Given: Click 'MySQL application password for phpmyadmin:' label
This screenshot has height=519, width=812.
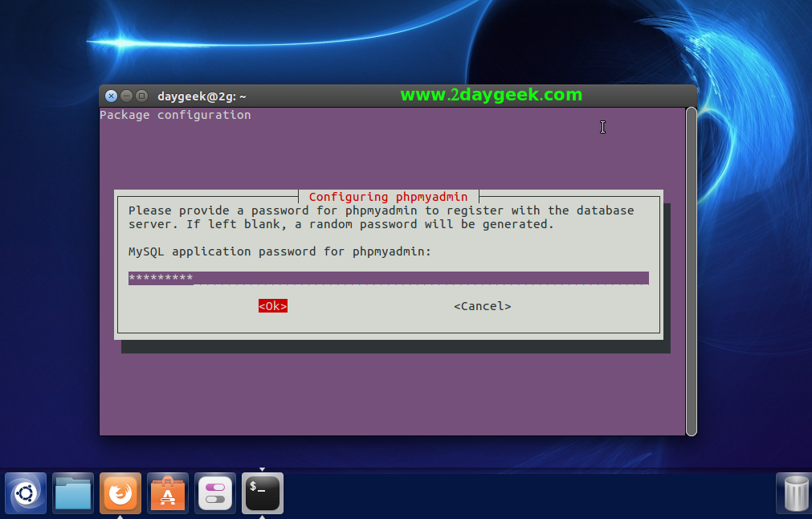Looking at the screenshot, I should (280, 251).
